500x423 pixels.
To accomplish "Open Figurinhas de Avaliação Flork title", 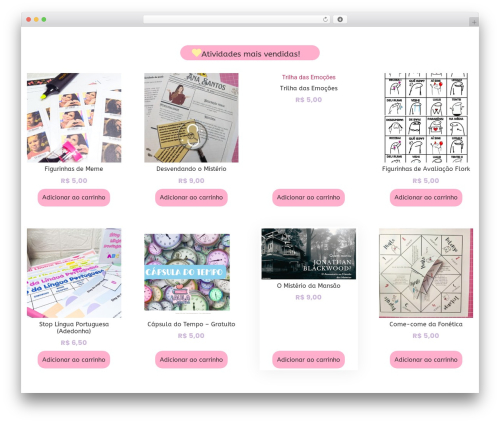I will point(426,169).
